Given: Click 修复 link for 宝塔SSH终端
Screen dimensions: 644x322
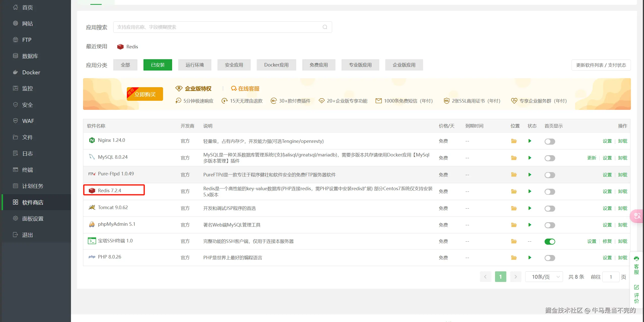Looking at the screenshot, I should (x=607, y=241).
